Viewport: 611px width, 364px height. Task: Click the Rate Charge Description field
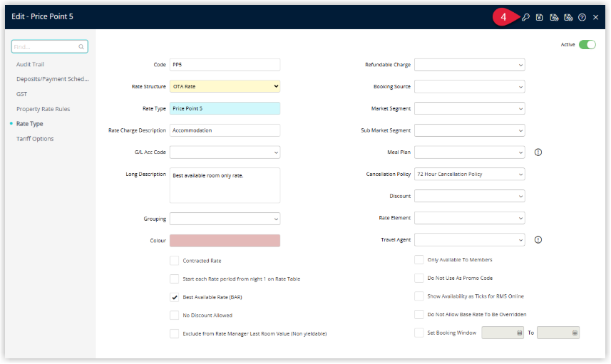click(225, 130)
